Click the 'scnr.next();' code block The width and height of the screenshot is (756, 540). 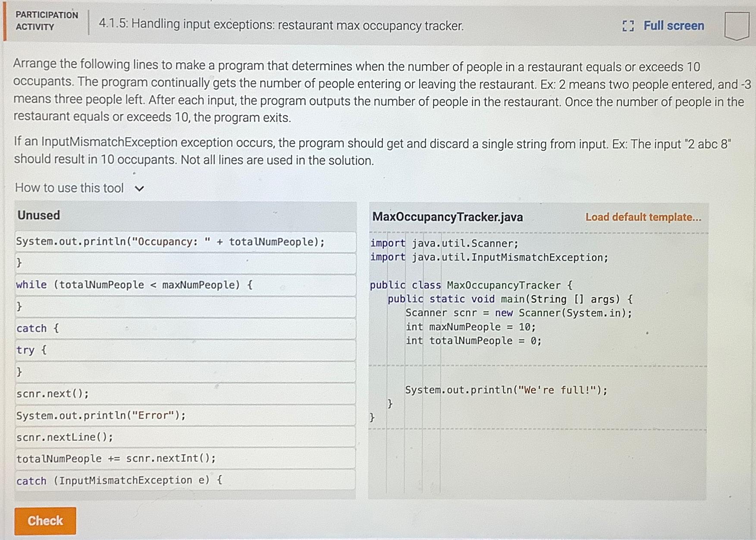coord(53,393)
